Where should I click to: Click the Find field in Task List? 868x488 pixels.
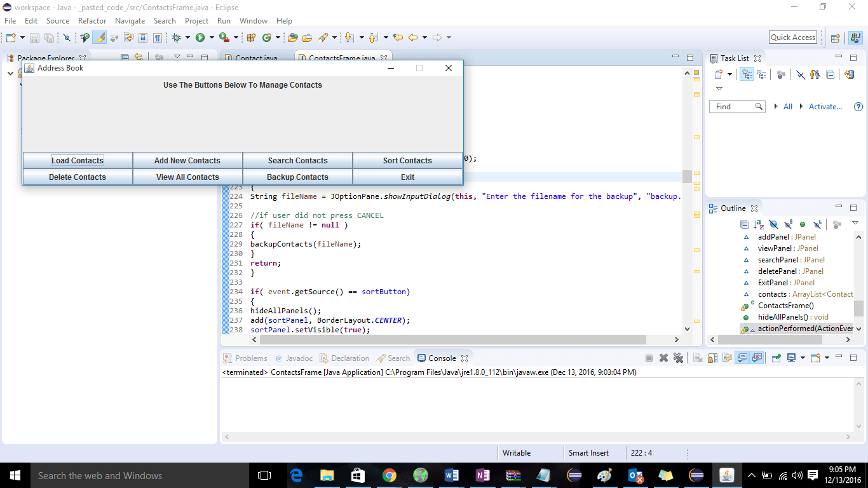[x=737, y=107]
